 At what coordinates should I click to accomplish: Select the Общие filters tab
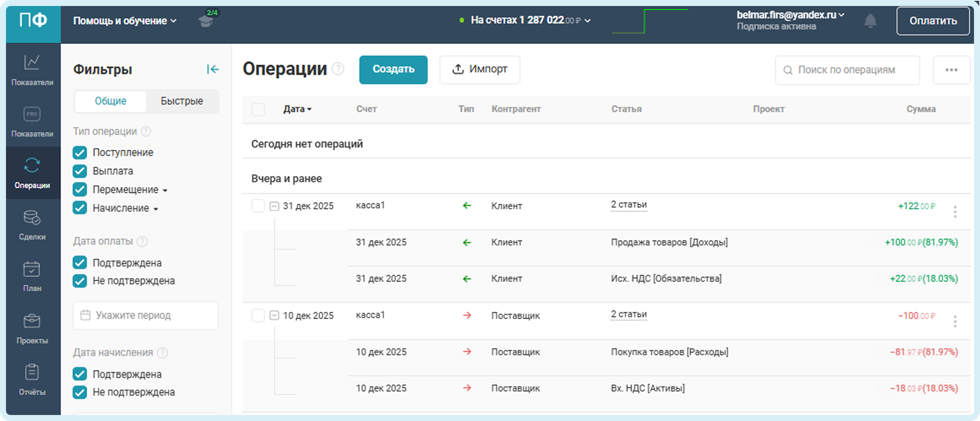110,101
